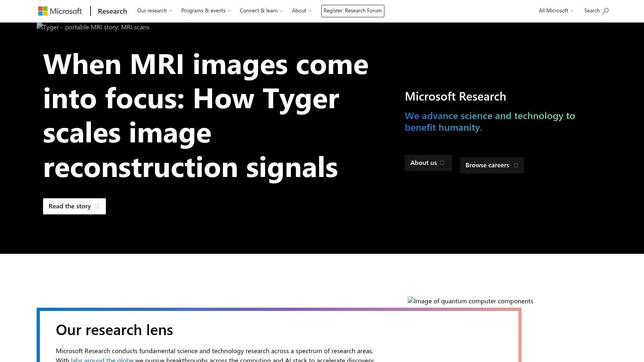This screenshot has height=362, width=644.
Task: Expand the Our research menu
Action: point(155,11)
